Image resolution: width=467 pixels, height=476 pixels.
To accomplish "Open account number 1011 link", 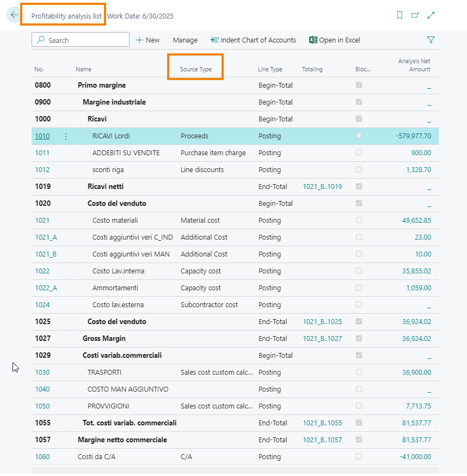I will point(42,152).
